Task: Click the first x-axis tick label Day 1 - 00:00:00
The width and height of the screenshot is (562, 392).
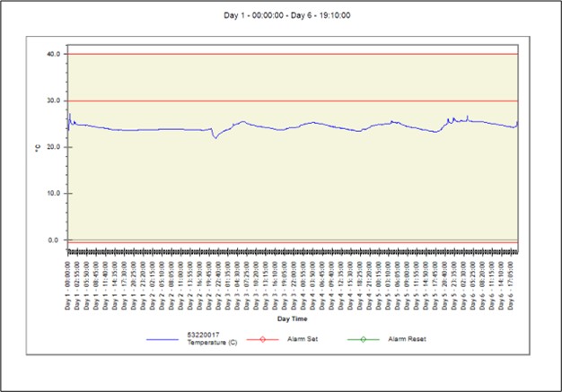Action: [69, 283]
